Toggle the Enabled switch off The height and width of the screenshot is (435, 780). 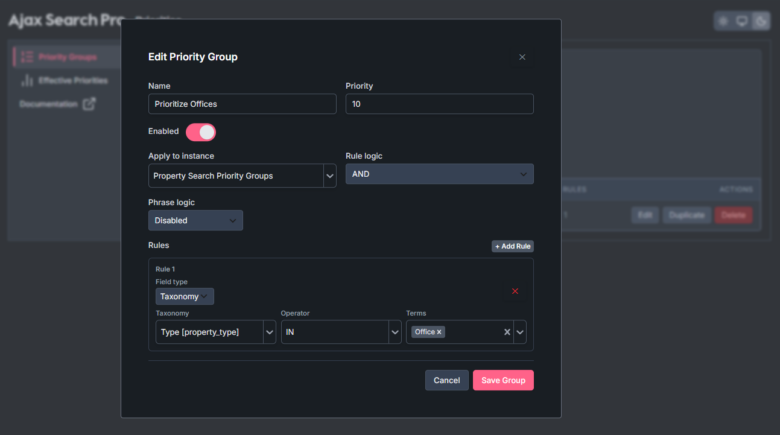[200, 132]
